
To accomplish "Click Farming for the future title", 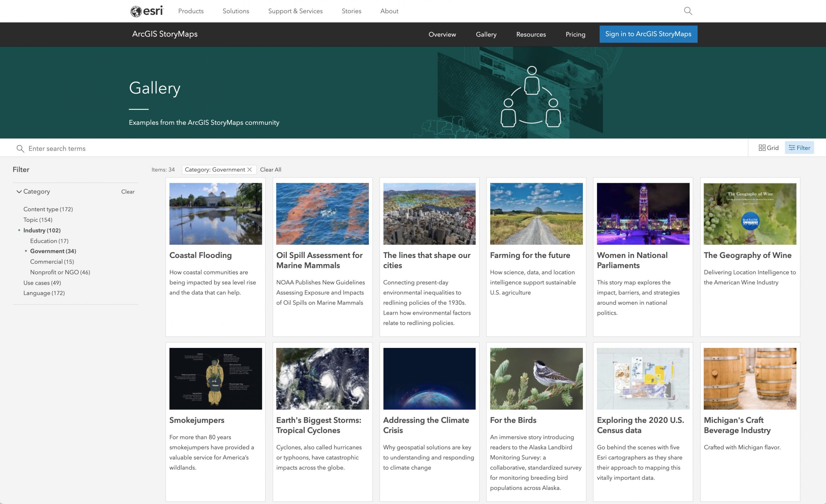I will (530, 255).
